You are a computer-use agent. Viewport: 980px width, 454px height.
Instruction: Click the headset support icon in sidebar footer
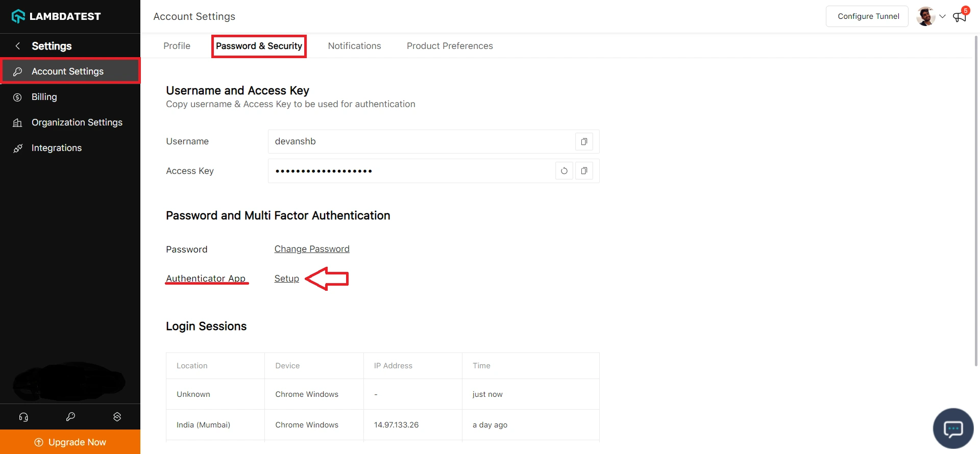23,417
